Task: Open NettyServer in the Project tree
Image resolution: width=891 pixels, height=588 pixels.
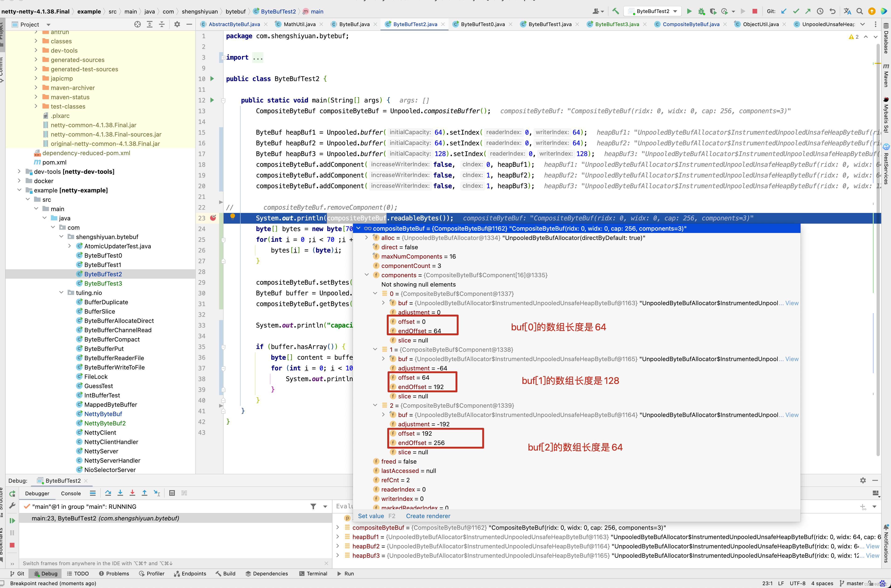Action: coord(101,451)
